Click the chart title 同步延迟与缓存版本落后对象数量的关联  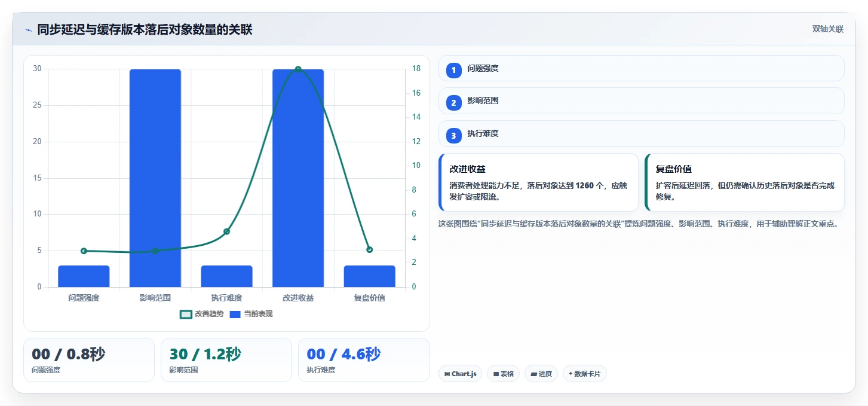pyautogui.click(x=145, y=30)
